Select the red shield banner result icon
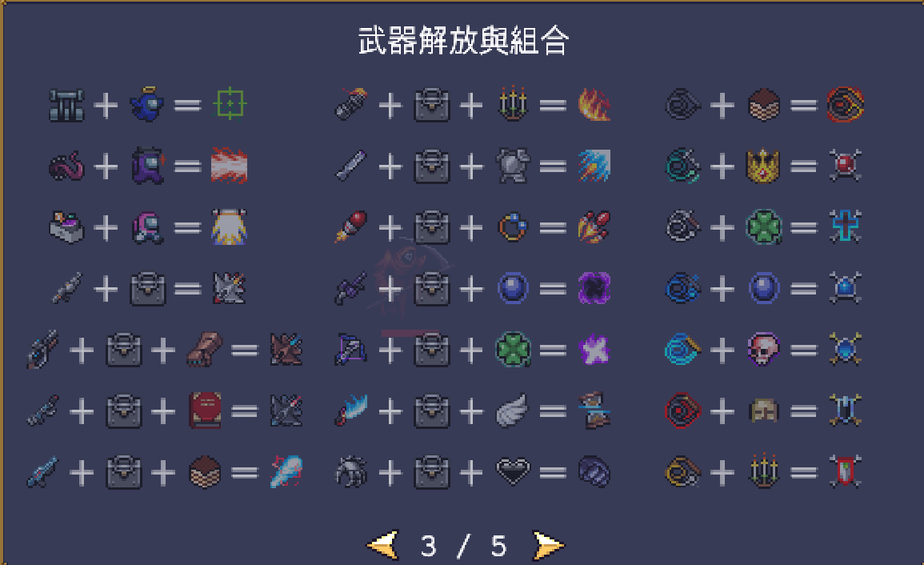The width and height of the screenshot is (924, 565). [845, 471]
